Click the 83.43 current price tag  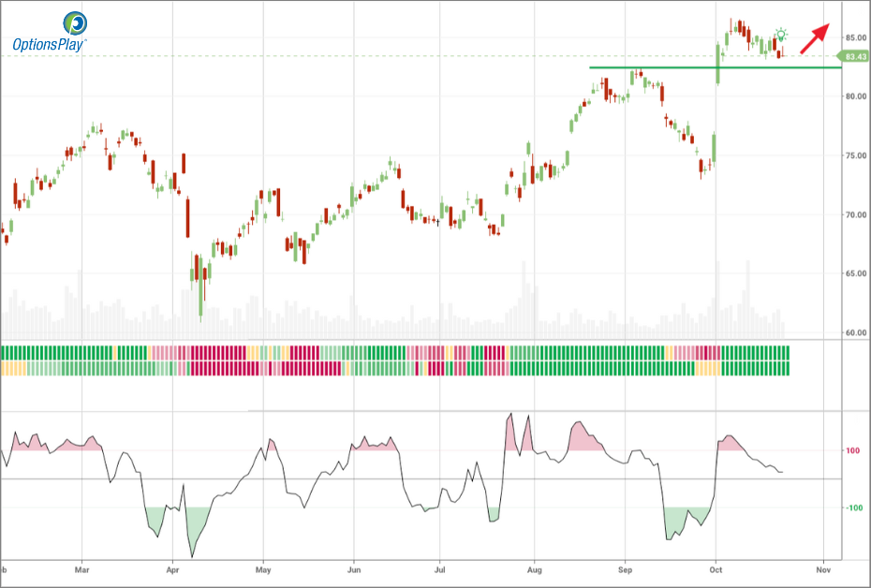pyautogui.click(x=854, y=57)
